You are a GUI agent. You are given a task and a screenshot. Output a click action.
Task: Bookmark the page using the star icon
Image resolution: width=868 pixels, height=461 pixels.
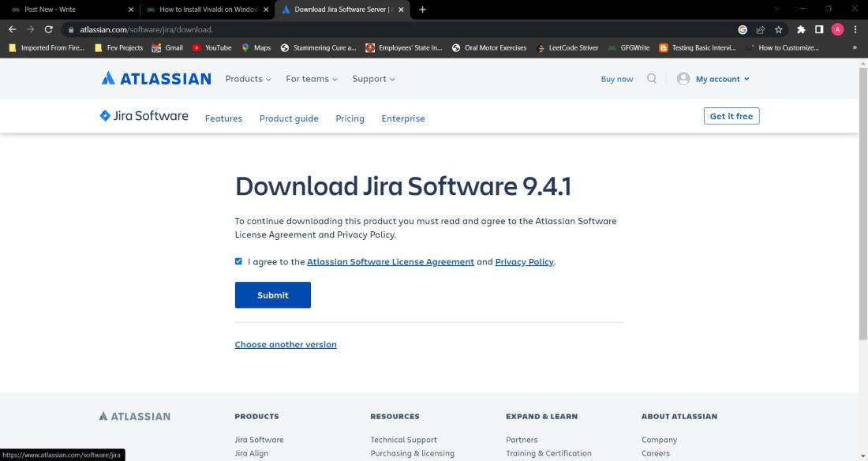coord(779,29)
